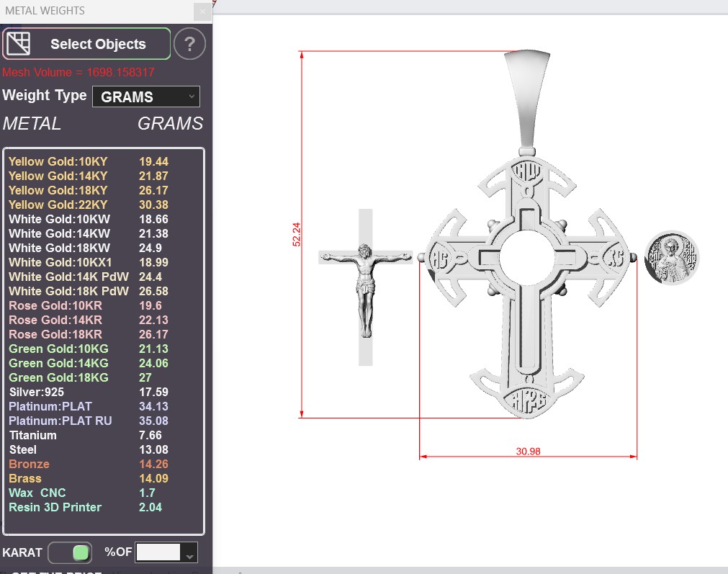Toggle the KARAT switch

coord(70,552)
